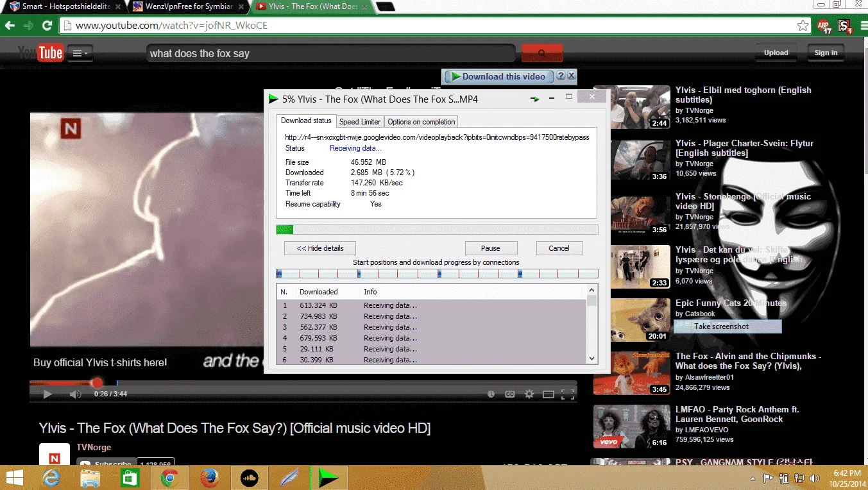Click the Subscribe button under video
Viewport: 868px width, 490px height.
(x=107, y=464)
